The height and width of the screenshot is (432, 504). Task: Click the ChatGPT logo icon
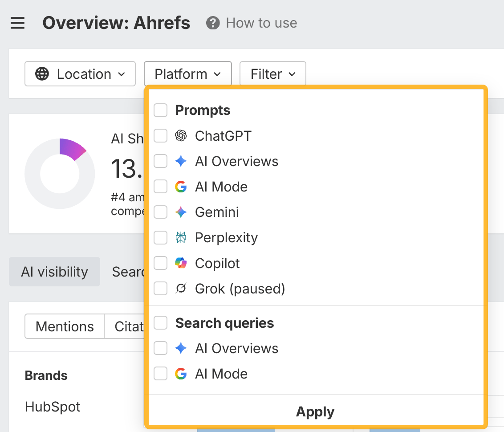(181, 136)
